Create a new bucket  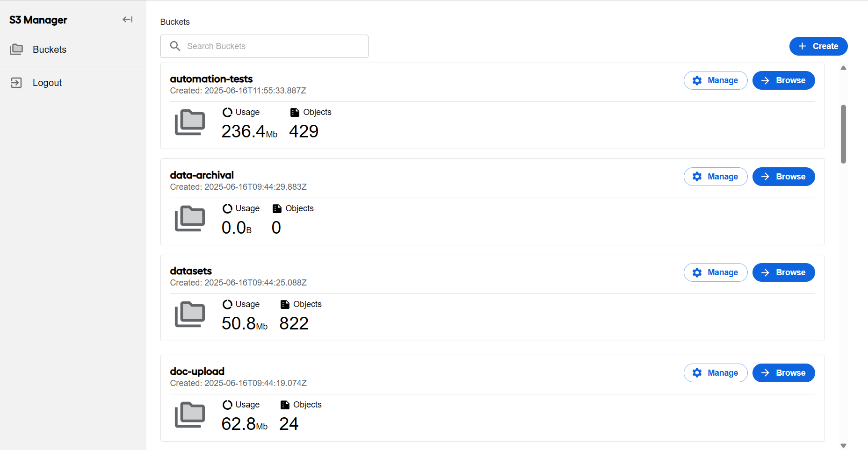tap(818, 46)
